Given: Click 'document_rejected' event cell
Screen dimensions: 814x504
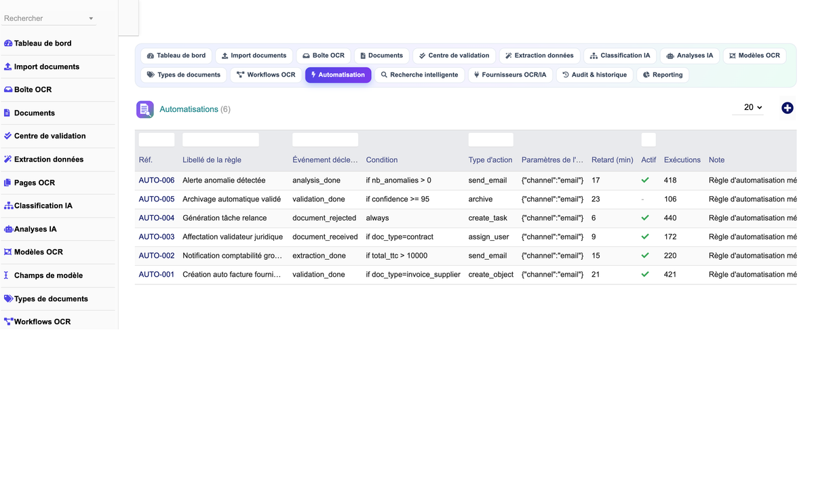Looking at the screenshot, I should pyautogui.click(x=324, y=218).
